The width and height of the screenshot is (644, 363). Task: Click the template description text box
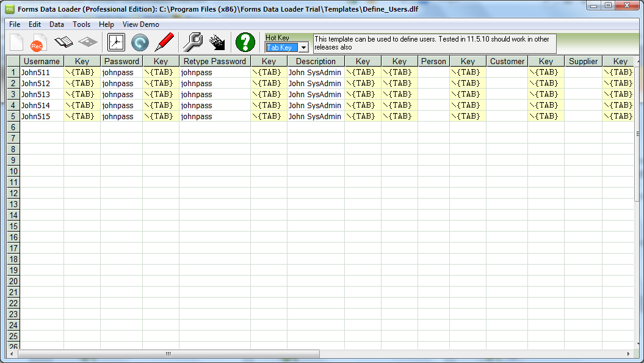coord(435,43)
